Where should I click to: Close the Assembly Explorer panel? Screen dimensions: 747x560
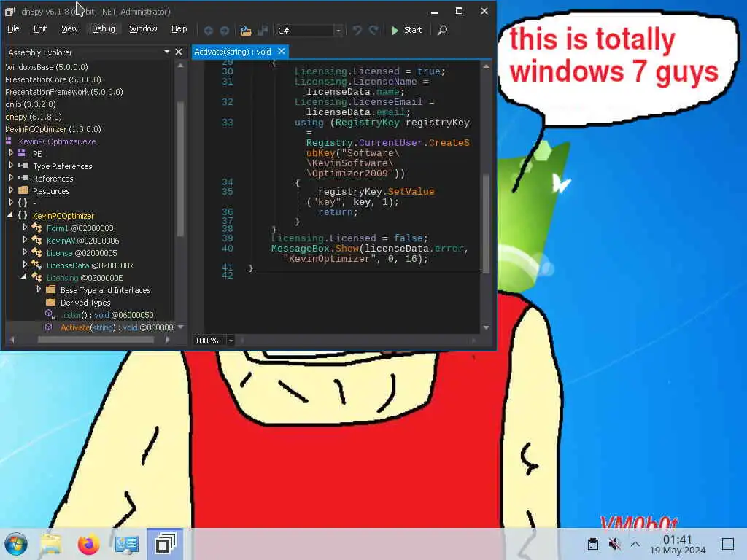[x=179, y=52]
